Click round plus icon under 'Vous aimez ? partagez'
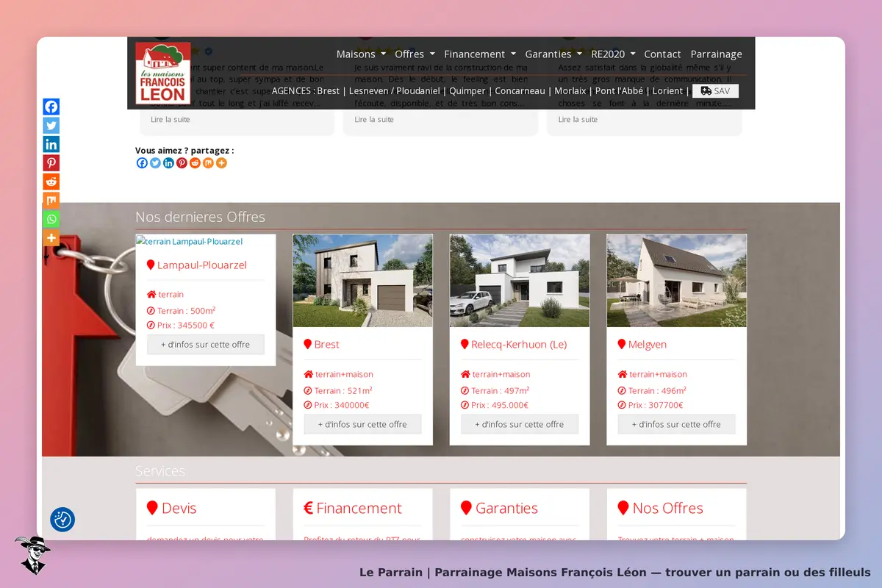This screenshot has height=588, width=882. [222, 163]
